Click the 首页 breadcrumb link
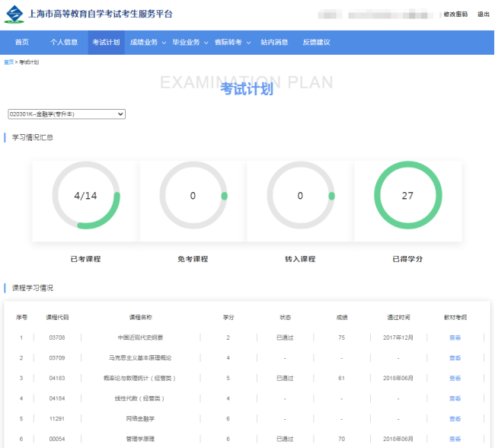The height and width of the screenshot is (448, 495). click(x=8, y=62)
